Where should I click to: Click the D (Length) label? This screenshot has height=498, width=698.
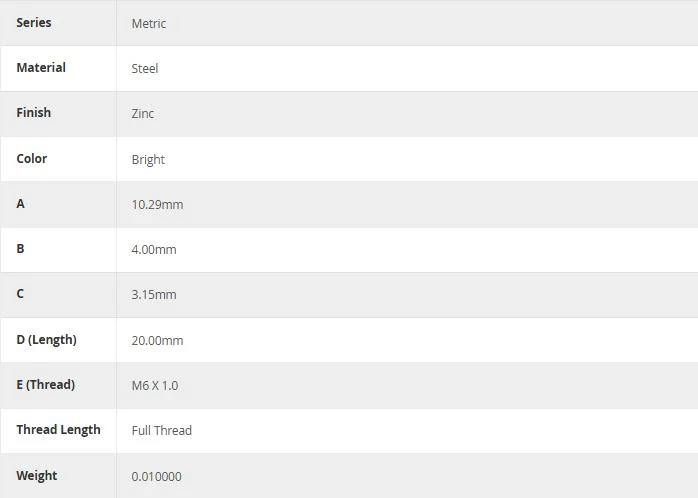pyautogui.click(x=47, y=340)
